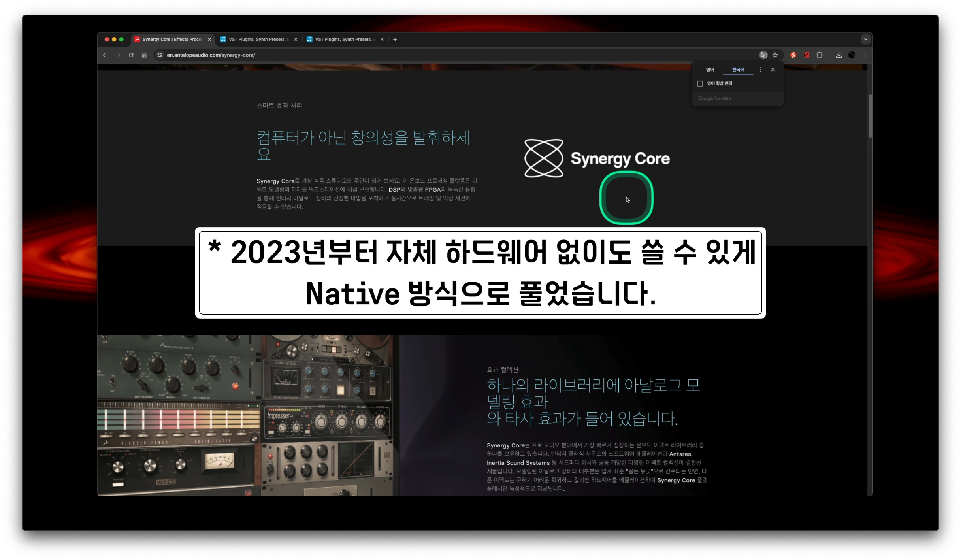The width and height of the screenshot is (961, 560).
Task: Click the page's vertical scrollbar thumb
Action: click(x=870, y=116)
